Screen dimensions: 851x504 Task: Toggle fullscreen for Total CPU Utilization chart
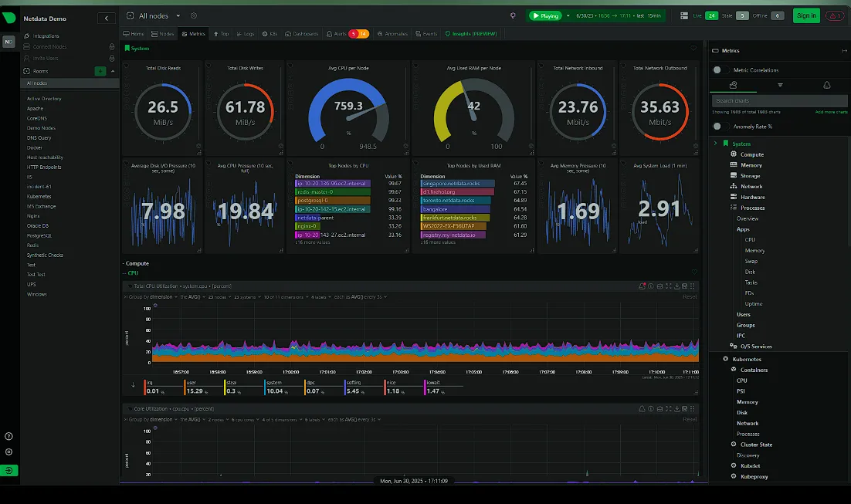[669, 286]
